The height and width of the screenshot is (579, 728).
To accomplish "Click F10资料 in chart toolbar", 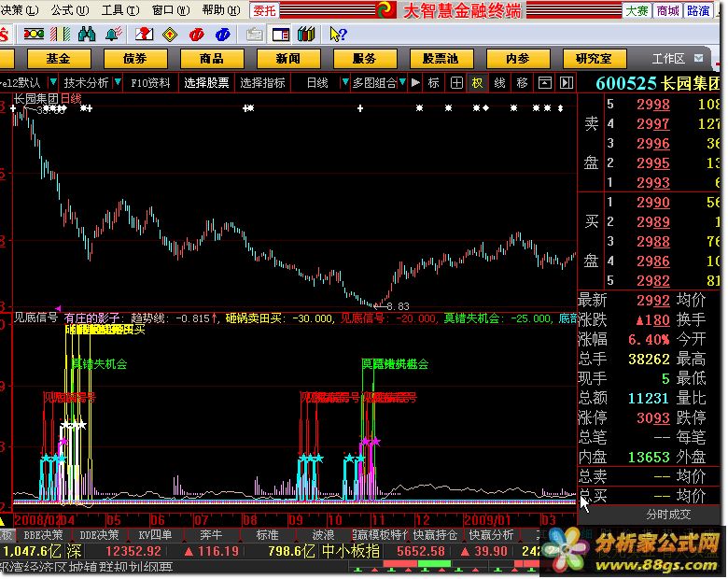I will 150,83.
